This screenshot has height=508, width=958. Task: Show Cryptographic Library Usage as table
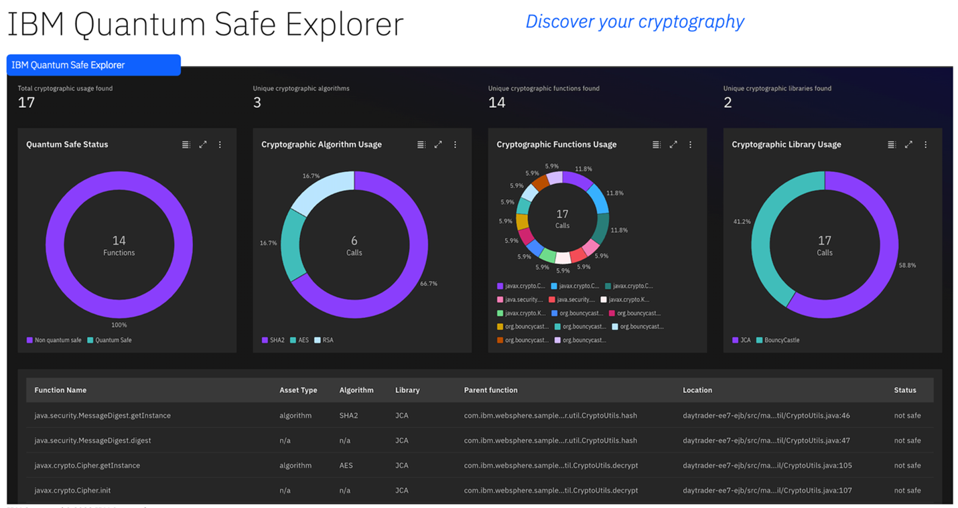[891, 145]
